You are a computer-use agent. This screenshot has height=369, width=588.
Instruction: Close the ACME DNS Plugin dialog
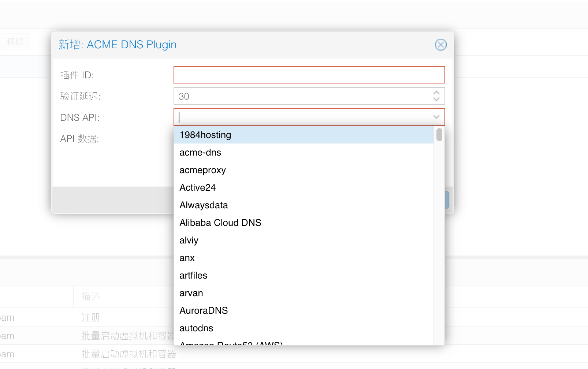pos(440,45)
